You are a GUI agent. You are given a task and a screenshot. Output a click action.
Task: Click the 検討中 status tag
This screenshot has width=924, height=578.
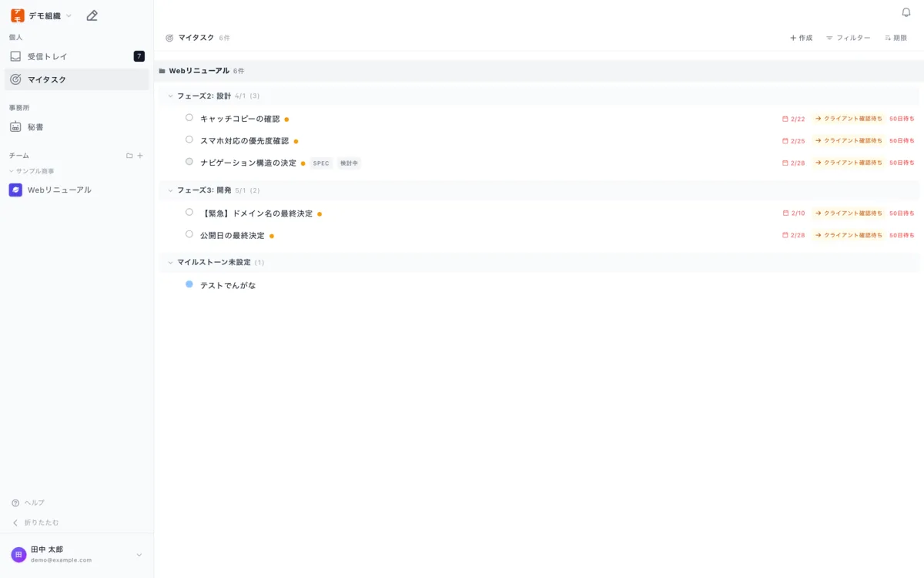[349, 163]
